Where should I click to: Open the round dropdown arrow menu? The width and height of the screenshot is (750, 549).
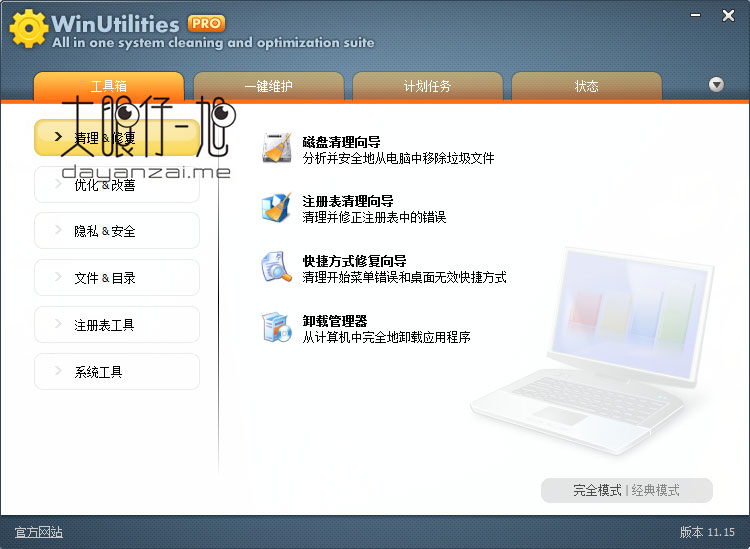tap(716, 85)
